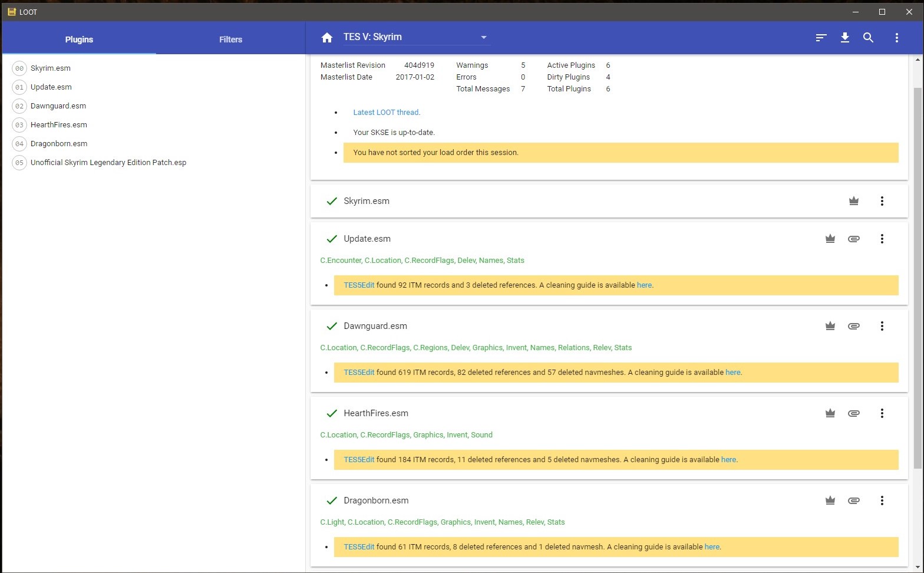Open the three-dot menu on HearthFires.esm card
Screen dimensions: 924x573
coord(882,413)
